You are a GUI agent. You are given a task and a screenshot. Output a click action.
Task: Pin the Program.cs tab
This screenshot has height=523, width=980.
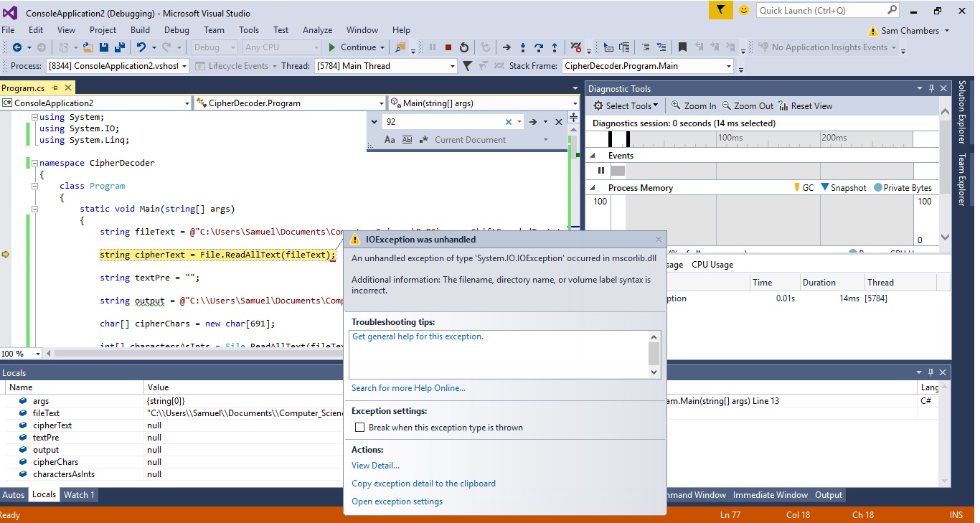(55, 88)
